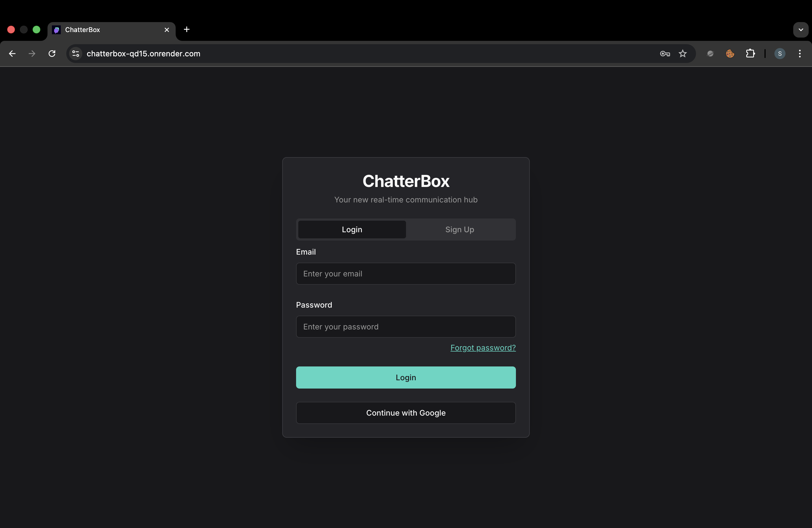
Task: Close the ChatterBox tab
Action: click(x=167, y=30)
